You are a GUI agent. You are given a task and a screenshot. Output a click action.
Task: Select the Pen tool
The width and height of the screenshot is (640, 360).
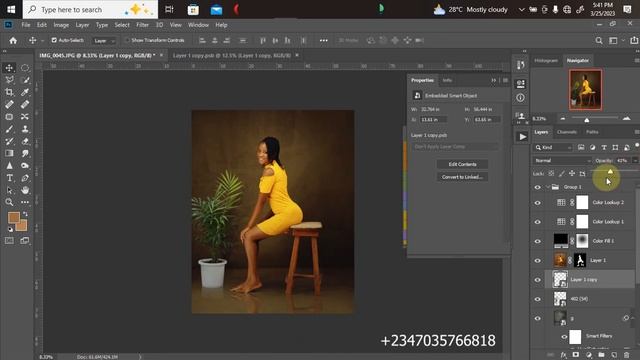point(25,178)
